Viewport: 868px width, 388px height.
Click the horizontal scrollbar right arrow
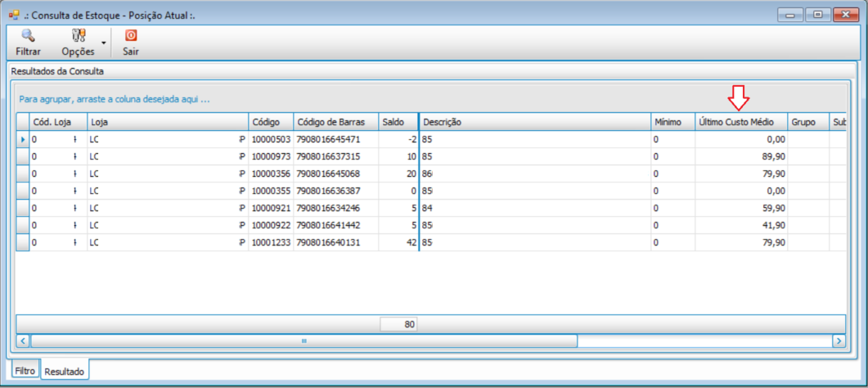[x=839, y=341]
